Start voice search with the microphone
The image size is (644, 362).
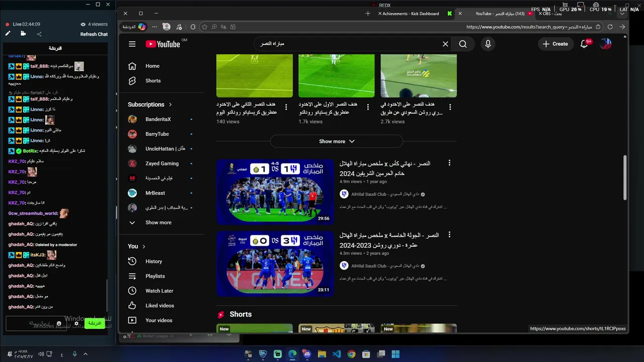coord(488,44)
